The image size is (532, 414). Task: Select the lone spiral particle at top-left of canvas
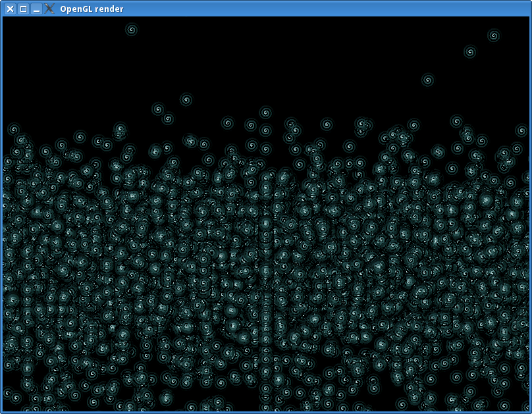(x=131, y=30)
